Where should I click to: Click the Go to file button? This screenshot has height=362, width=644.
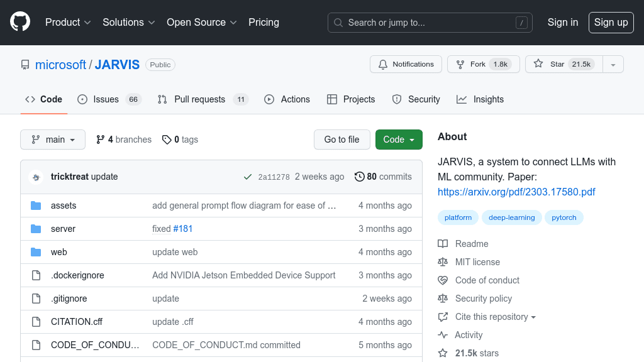tap(341, 140)
